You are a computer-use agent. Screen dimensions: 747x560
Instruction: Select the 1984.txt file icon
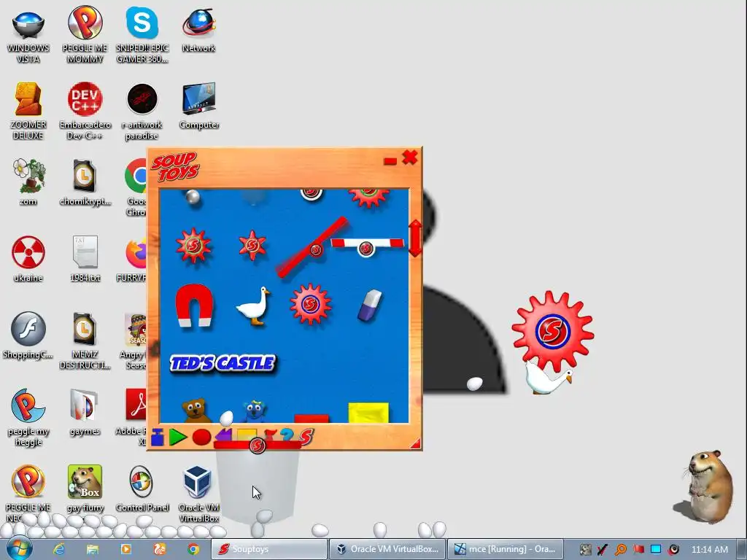85,259
